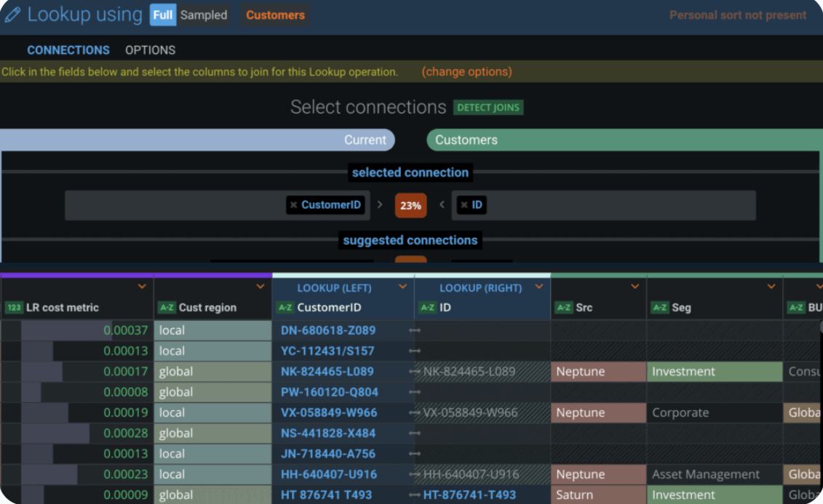This screenshot has width=823, height=504.
Task: Click the 123 numeric type icon on LR cost metric
Action: pos(14,308)
